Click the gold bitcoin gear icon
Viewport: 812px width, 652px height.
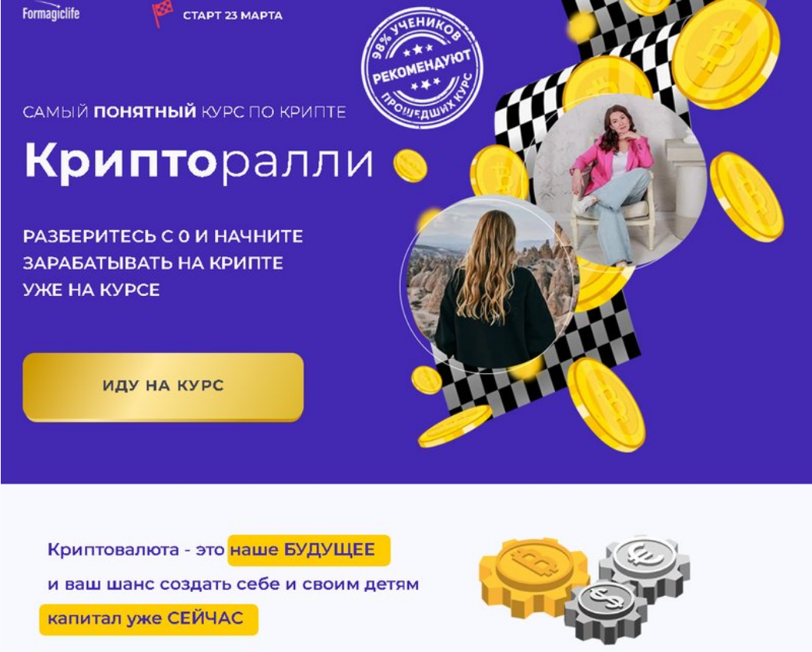533,577
